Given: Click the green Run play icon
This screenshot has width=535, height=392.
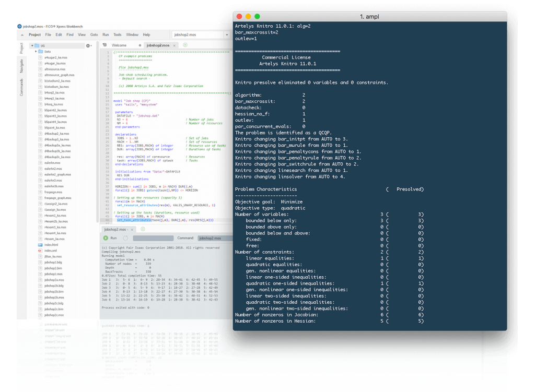Looking at the screenshot, I should click(106, 237).
